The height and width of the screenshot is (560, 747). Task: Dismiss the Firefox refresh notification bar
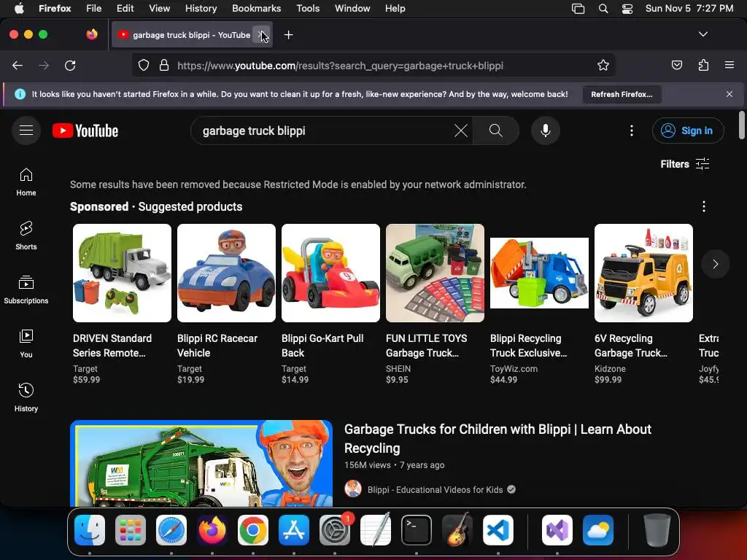point(729,94)
